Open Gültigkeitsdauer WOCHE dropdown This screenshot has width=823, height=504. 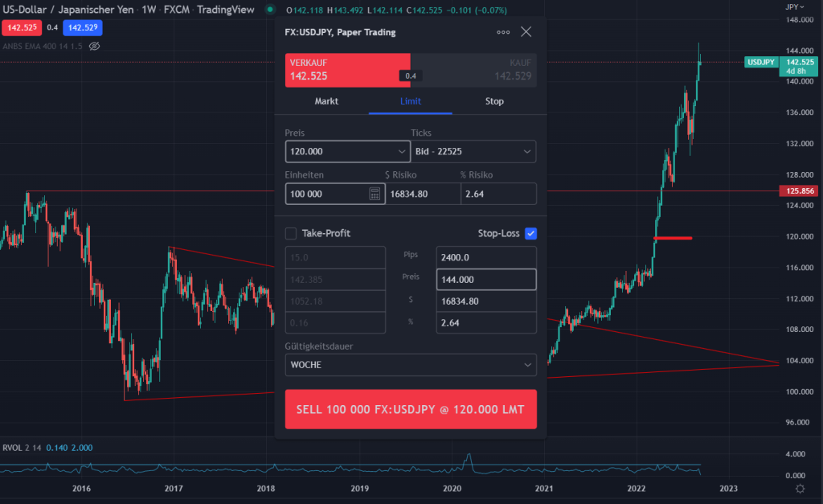pyautogui.click(x=410, y=364)
